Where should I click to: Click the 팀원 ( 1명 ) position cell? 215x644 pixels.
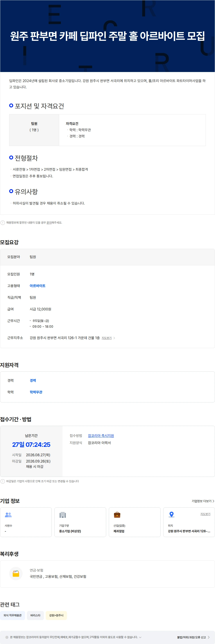click(34, 130)
